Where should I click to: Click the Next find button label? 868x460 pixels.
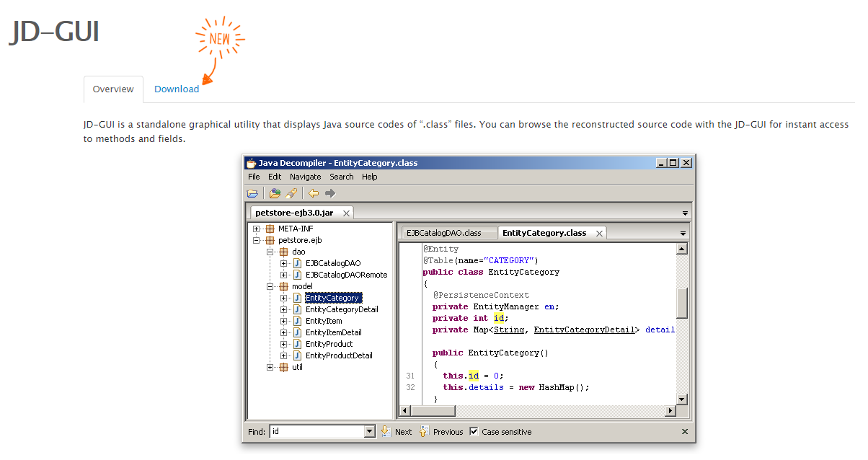pyautogui.click(x=404, y=432)
